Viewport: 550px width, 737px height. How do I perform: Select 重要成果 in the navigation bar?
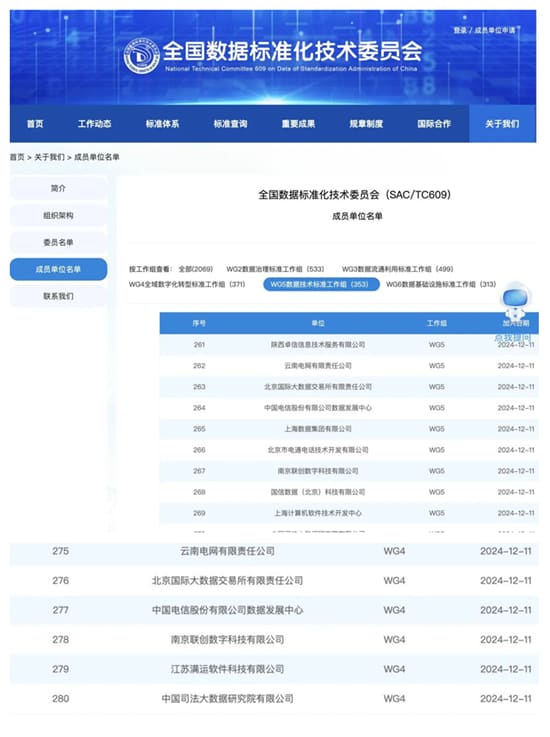[298, 124]
